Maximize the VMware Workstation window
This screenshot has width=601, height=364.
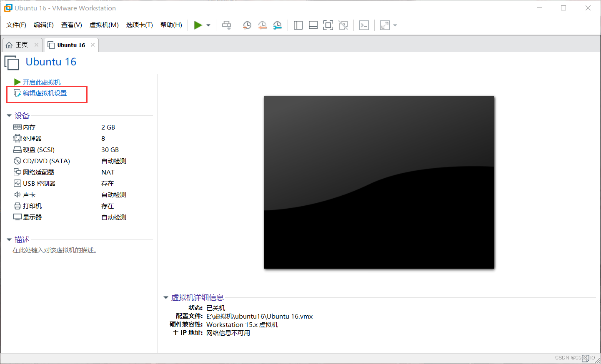(x=563, y=8)
